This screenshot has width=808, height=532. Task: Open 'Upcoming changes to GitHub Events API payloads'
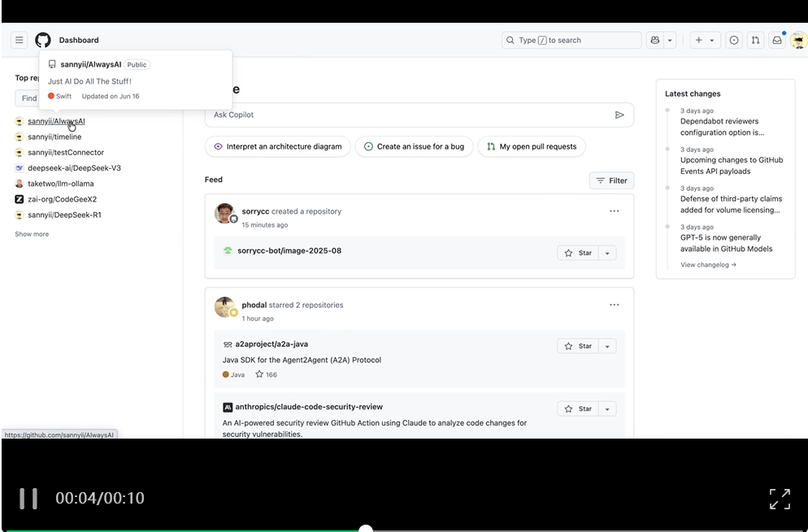tap(732, 166)
